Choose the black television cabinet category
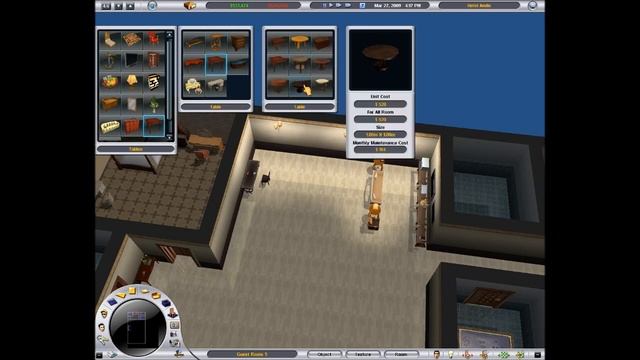Viewport: 640px width, 360px height. (x=132, y=61)
